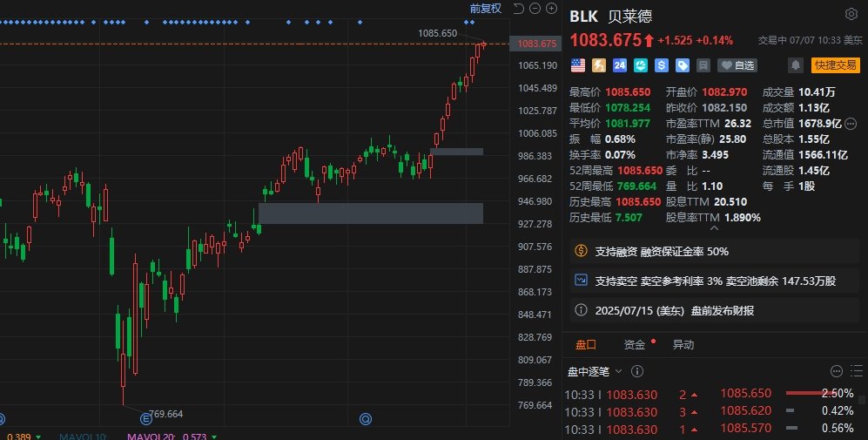
Task: Click info icon beside earnings date
Action: click(x=581, y=310)
